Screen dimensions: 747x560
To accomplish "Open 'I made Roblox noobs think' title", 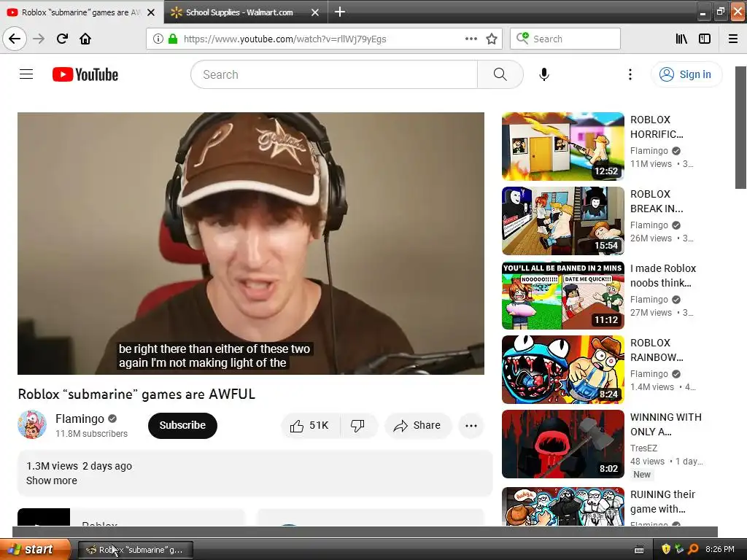I will click(x=662, y=276).
